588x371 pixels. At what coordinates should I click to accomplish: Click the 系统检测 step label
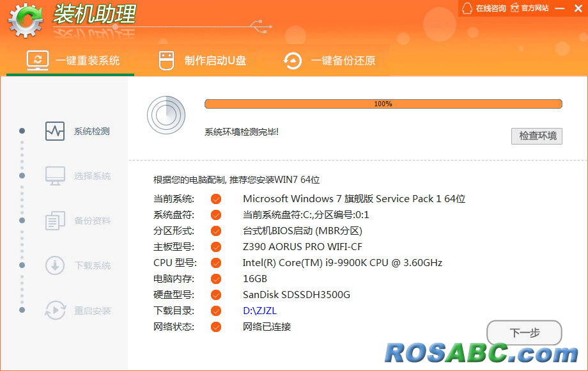(92, 131)
